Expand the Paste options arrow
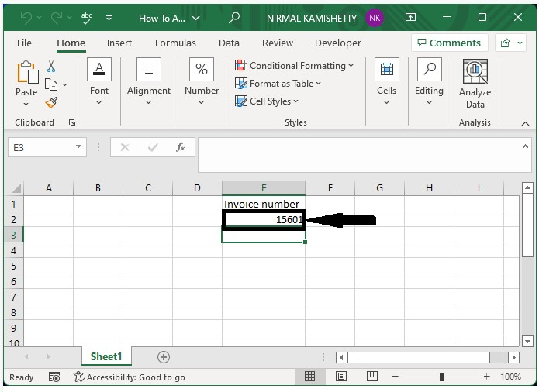Viewport: 539px width, 392px height. (x=26, y=104)
